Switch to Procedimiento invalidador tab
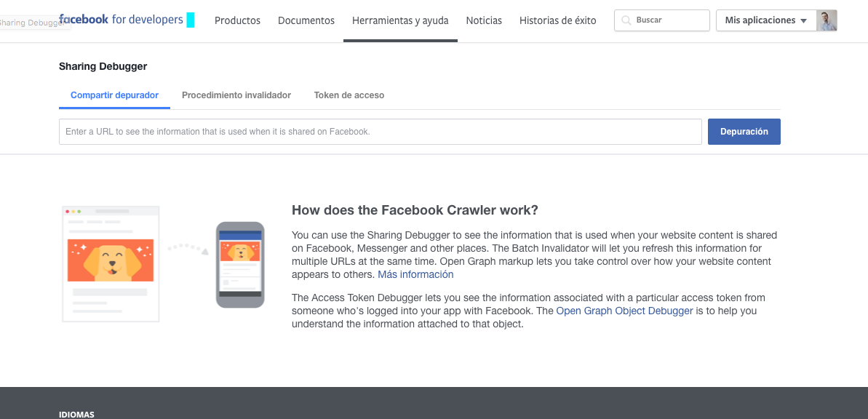868x419 pixels. click(x=236, y=95)
